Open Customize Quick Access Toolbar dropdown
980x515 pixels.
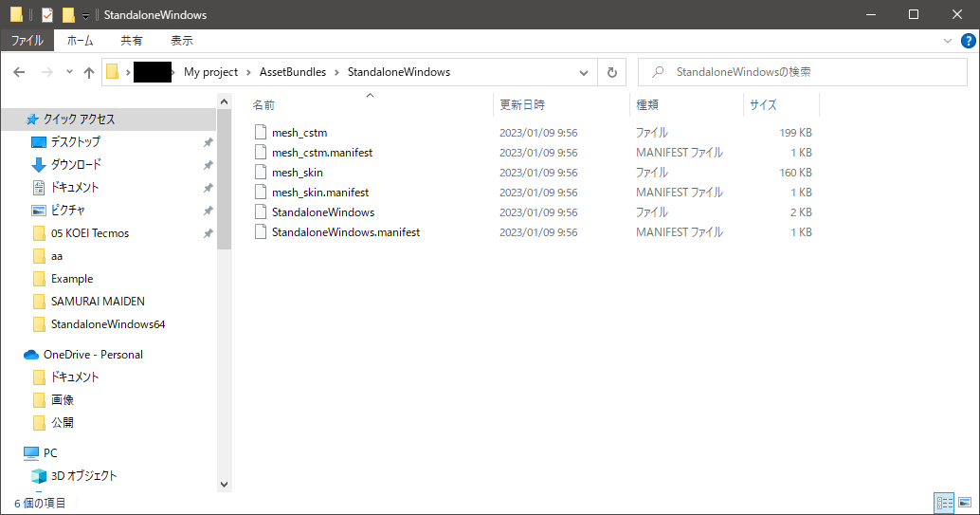coord(85,15)
